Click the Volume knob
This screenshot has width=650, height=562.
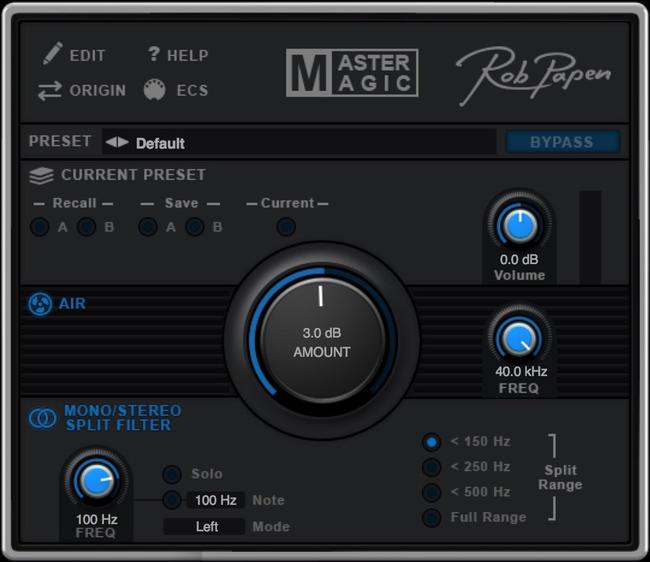tap(519, 225)
